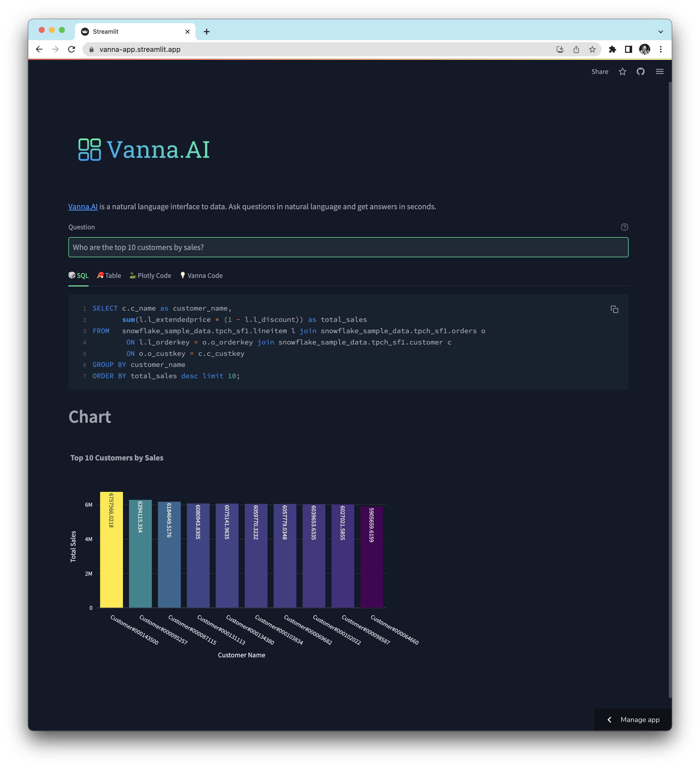
Task: Click the browser extensions puzzle icon
Action: 613,49
